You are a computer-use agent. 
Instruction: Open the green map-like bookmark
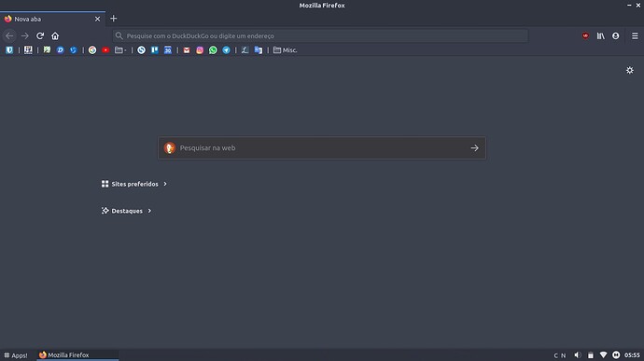pyautogui.click(x=47, y=50)
